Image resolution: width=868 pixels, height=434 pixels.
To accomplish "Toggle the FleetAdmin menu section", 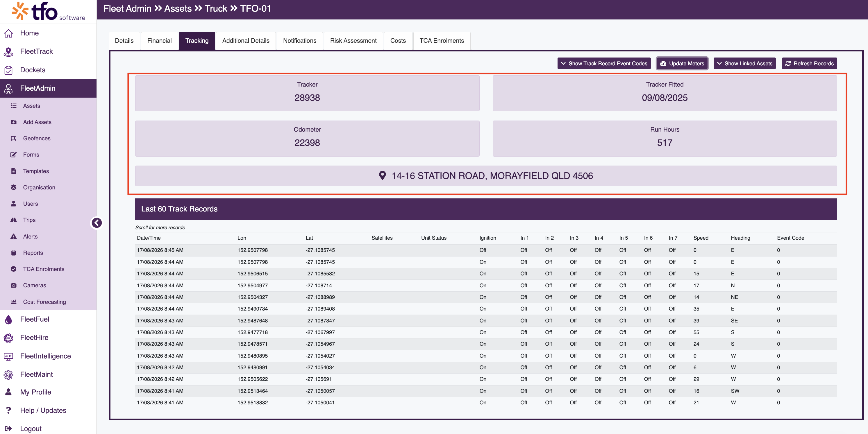I will [48, 88].
